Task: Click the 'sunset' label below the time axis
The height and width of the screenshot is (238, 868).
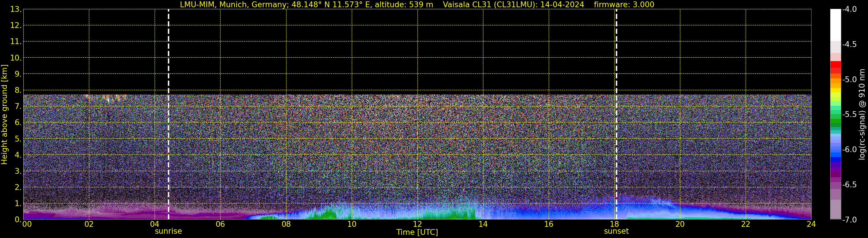Action: coord(616,231)
